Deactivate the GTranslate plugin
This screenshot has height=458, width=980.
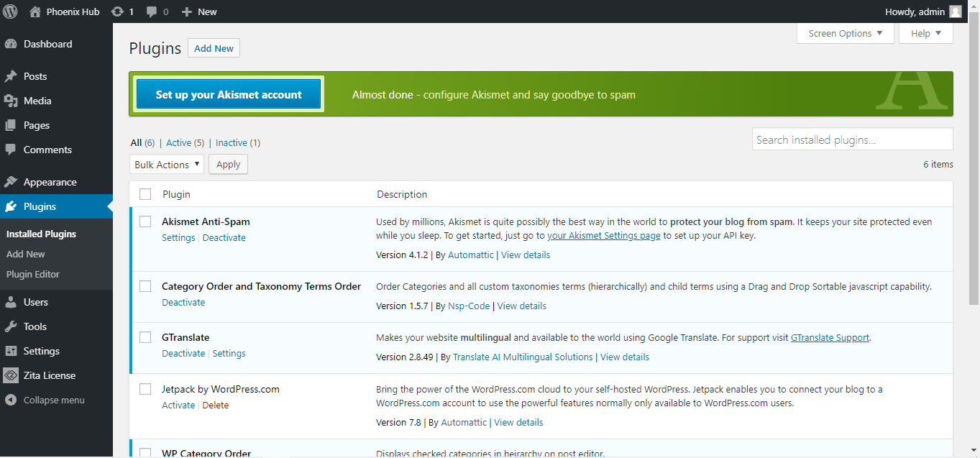pyautogui.click(x=183, y=354)
